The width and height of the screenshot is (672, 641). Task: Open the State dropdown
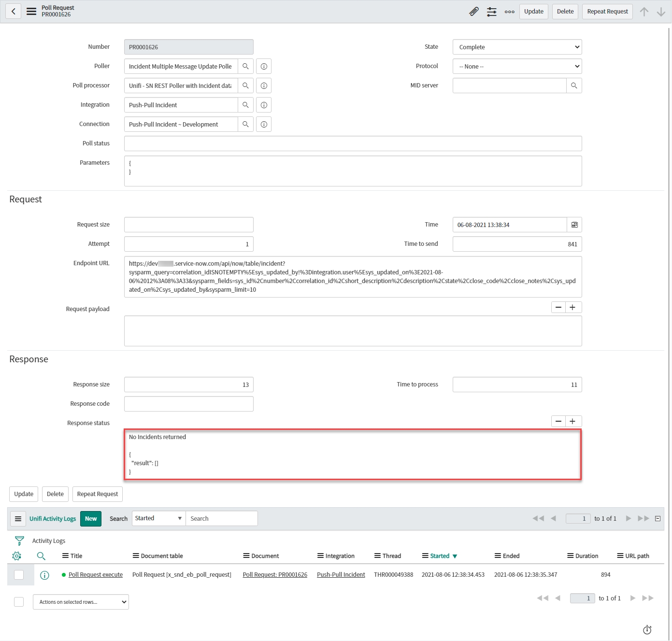(x=517, y=47)
